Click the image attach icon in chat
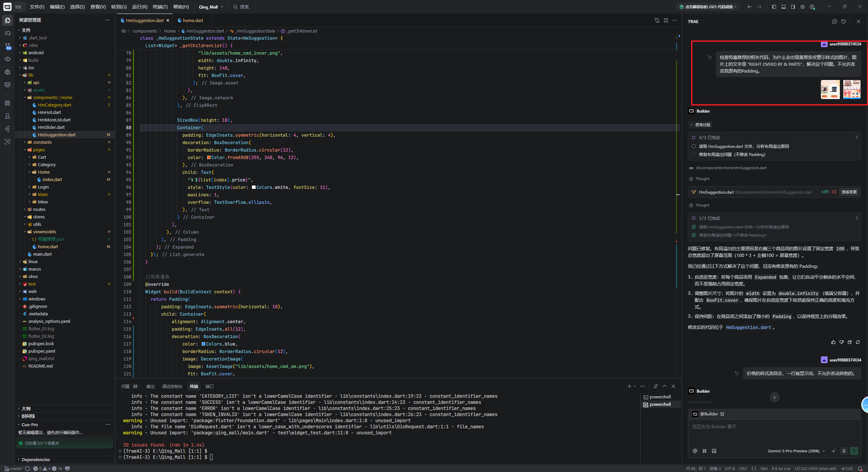The image size is (868, 472). (x=714, y=451)
